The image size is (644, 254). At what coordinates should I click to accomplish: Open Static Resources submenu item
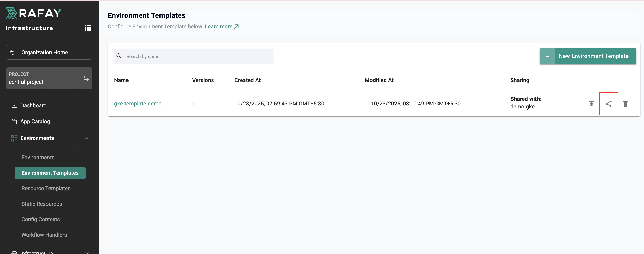[x=41, y=204]
